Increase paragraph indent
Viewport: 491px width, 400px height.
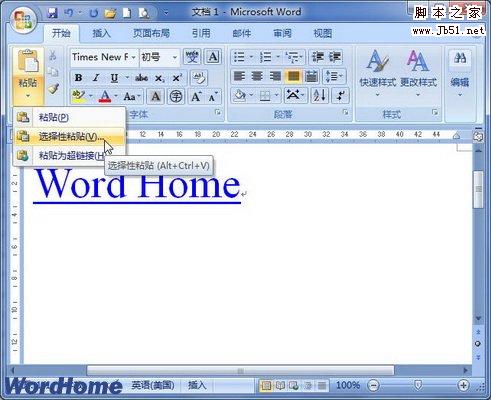335,57
